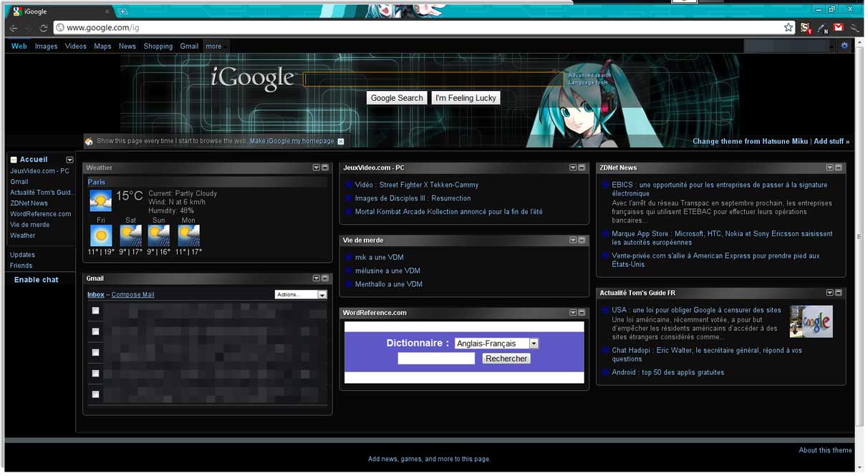Open the Weather widget options dropdown
868x476 pixels.
pyautogui.click(x=316, y=167)
